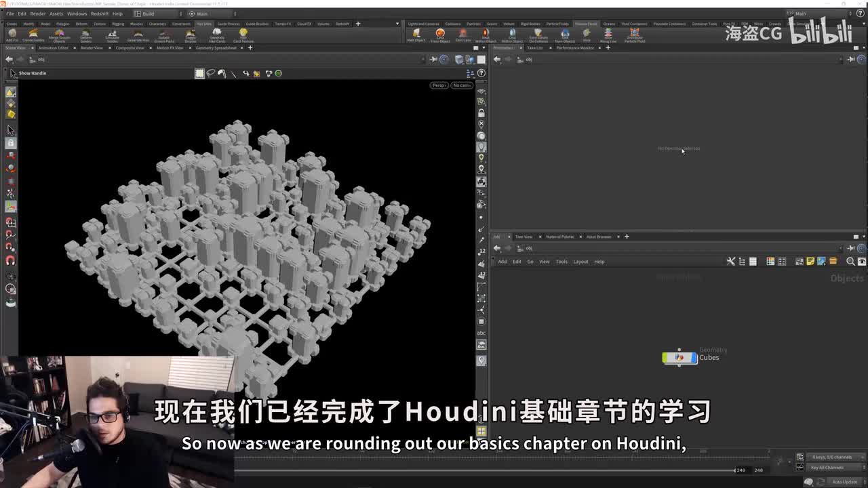Open the No cam camera dropdown

(462, 85)
